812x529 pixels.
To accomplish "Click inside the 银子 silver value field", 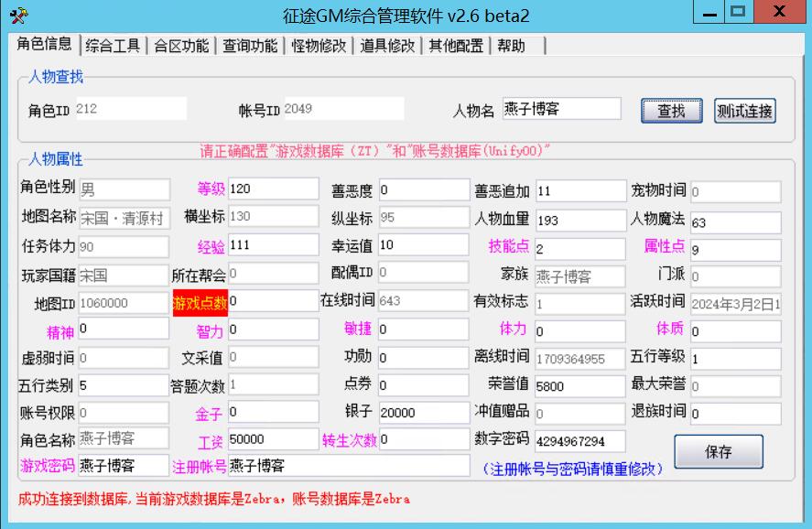I will click(x=422, y=414).
